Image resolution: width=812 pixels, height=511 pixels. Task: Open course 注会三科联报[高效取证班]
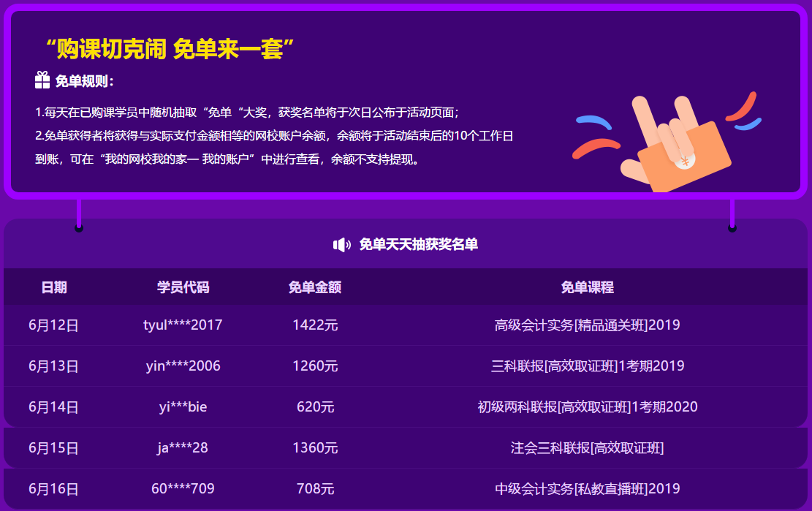[588, 448]
